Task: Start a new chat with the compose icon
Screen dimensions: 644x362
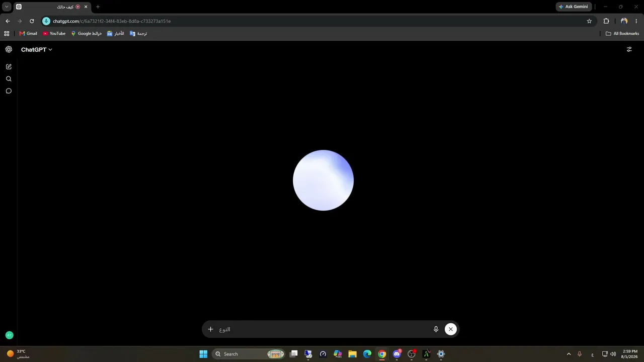Action: (x=9, y=66)
